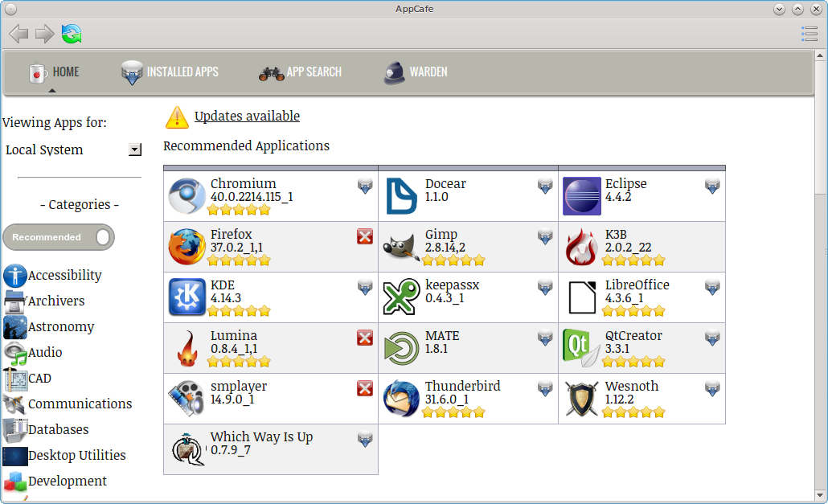Switch to the Warden tab
This screenshot has height=504, width=828.
[415, 72]
